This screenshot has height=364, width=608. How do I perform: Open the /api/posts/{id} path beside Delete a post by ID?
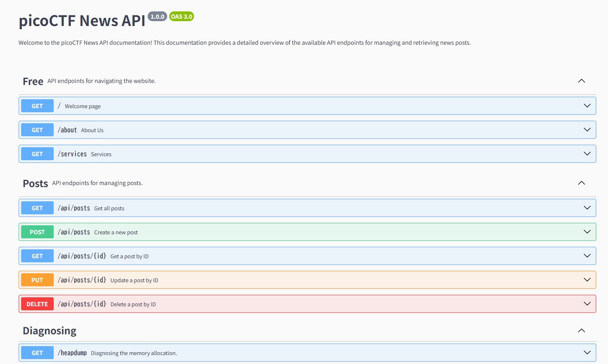pos(82,304)
